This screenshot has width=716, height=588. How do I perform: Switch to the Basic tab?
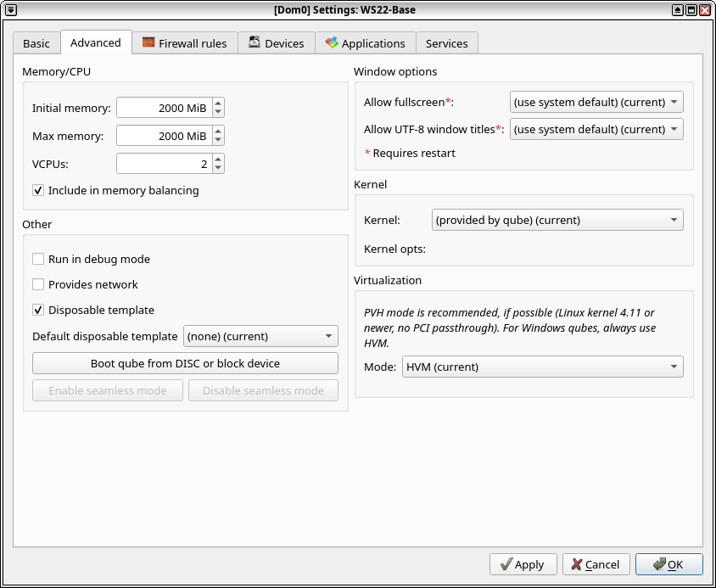36,43
